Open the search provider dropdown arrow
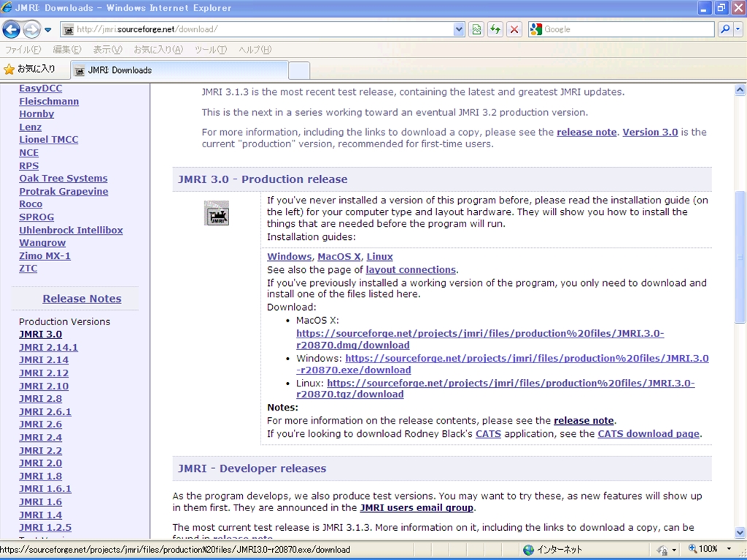The width and height of the screenshot is (747, 560). (738, 29)
